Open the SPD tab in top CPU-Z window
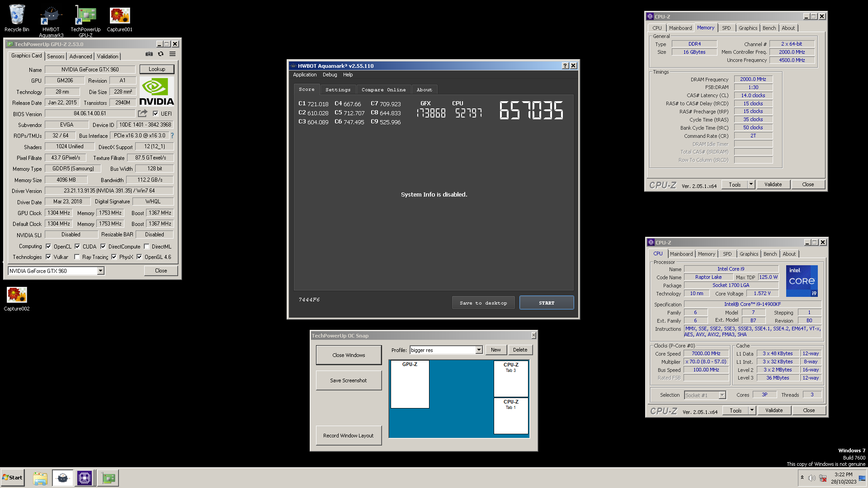The height and width of the screenshot is (488, 868). [x=726, y=28]
